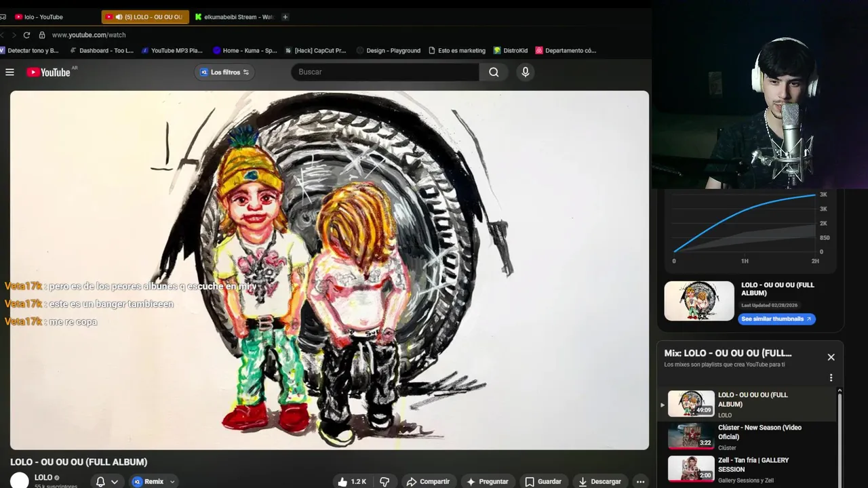Click the 'Mix: LOLO - OU OU OU (FULL...' title
This screenshot has width=868, height=488.
pos(728,353)
